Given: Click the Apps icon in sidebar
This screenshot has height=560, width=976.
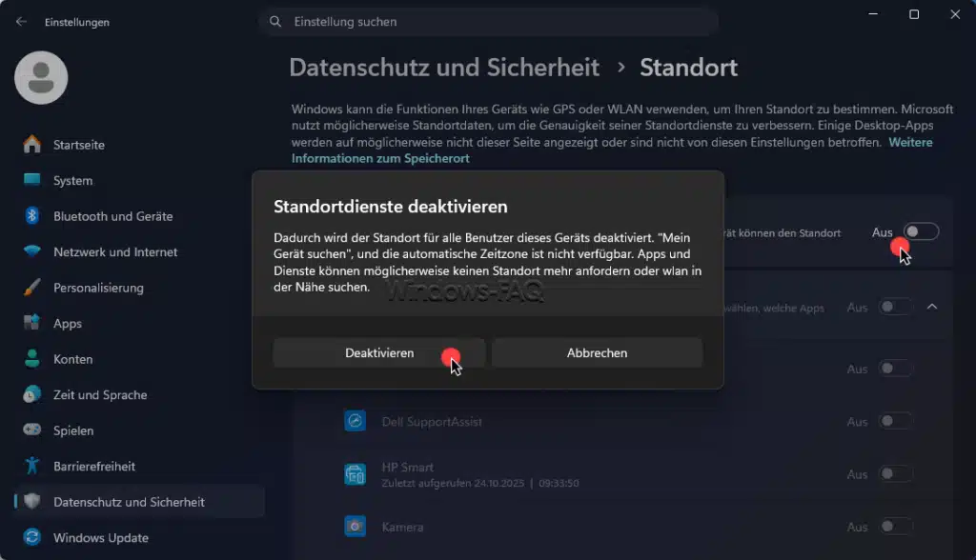Looking at the screenshot, I should point(31,322).
